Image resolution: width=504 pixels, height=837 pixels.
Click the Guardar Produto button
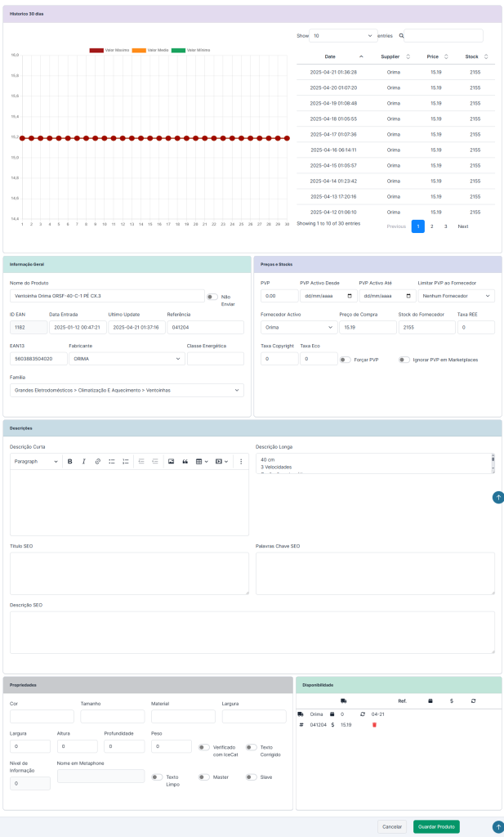click(x=436, y=826)
